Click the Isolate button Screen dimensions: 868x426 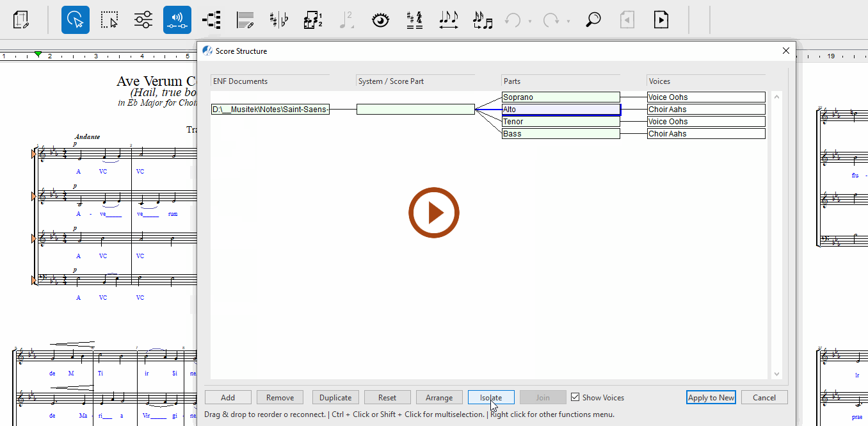click(x=491, y=397)
